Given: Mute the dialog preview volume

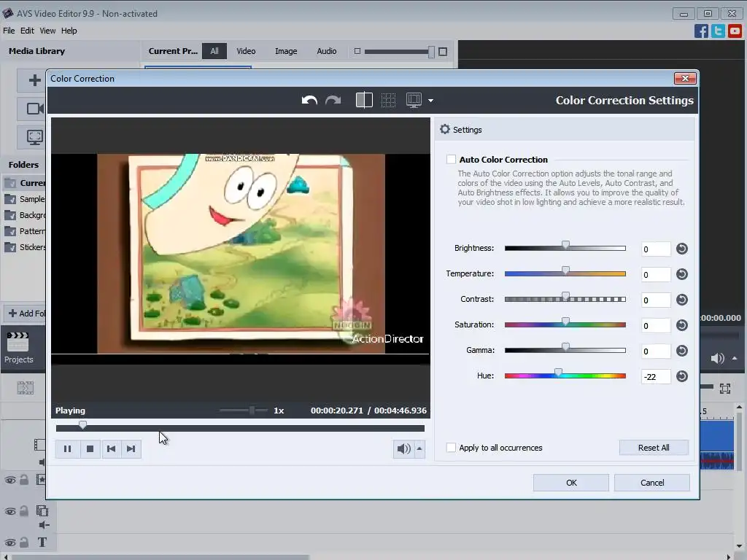Looking at the screenshot, I should click(x=403, y=448).
